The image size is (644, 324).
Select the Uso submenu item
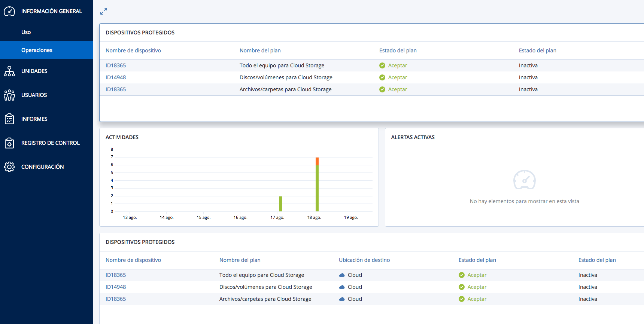coord(26,32)
